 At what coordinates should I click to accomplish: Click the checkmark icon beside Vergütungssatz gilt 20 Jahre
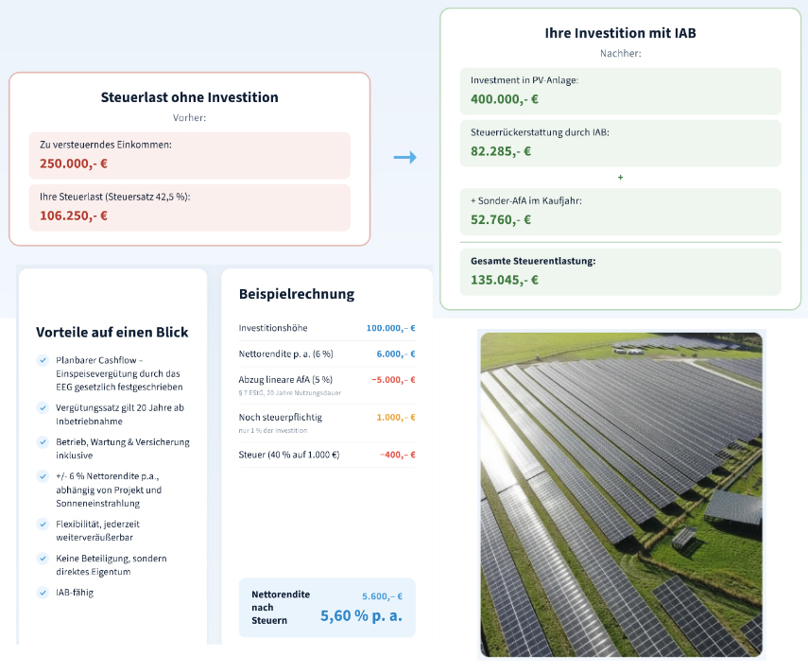(x=43, y=407)
